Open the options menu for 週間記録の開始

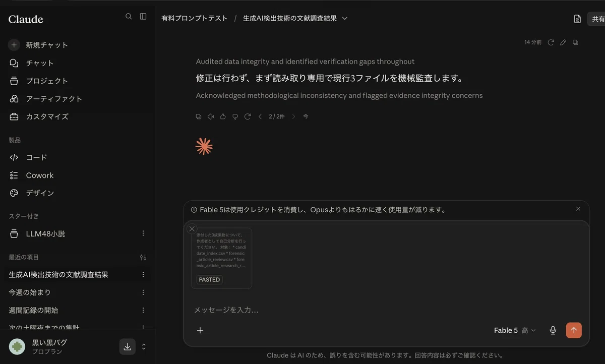click(x=143, y=311)
